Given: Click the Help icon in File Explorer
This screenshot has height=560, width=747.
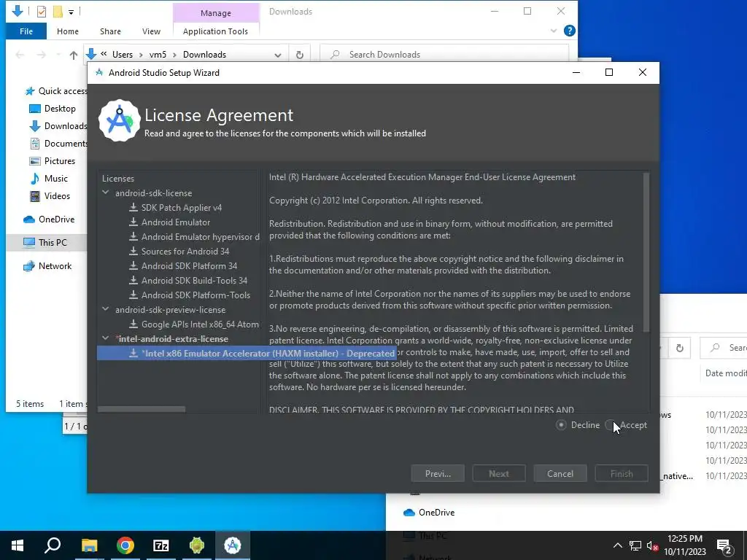Looking at the screenshot, I should (x=569, y=31).
